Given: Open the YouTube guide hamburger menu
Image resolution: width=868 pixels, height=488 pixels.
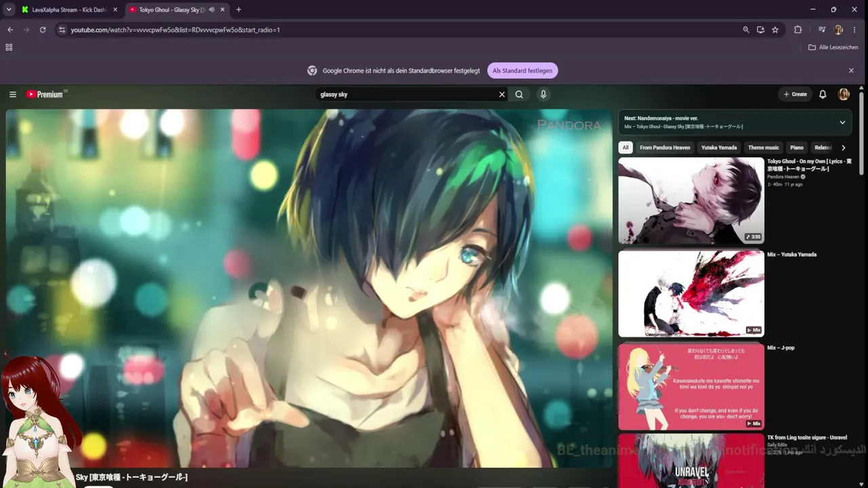Looking at the screenshot, I should tap(13, 94).
